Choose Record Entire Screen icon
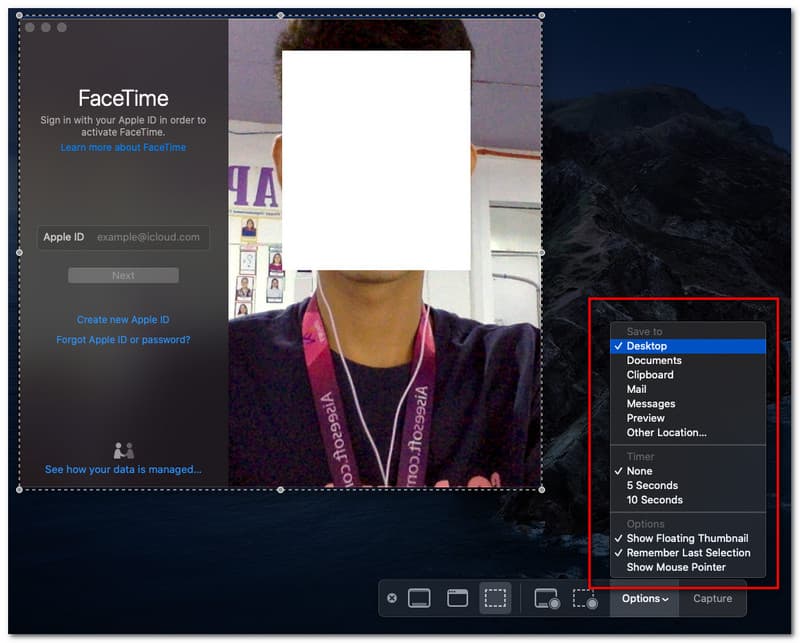 click(546, 599)
